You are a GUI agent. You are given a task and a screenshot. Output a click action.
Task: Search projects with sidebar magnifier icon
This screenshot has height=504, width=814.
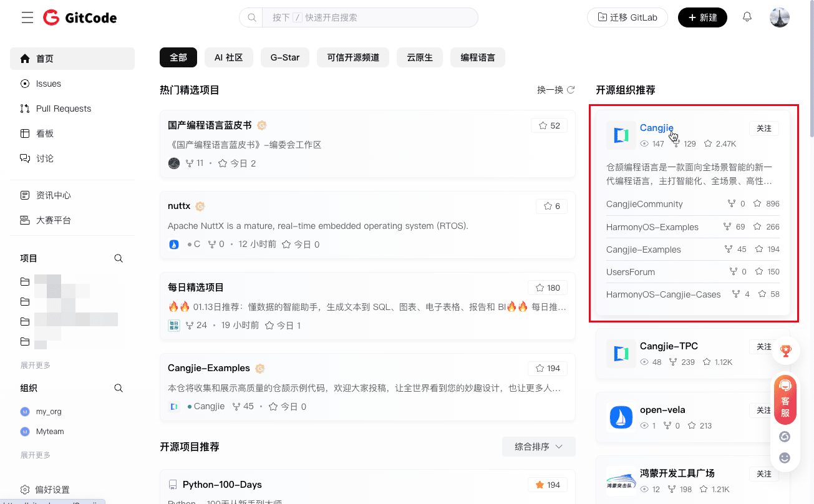[119, 258]
